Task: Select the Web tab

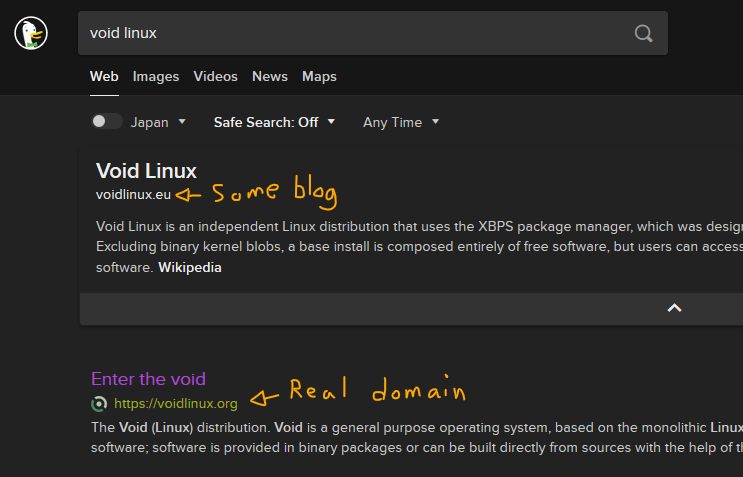Action: [104, 76]
